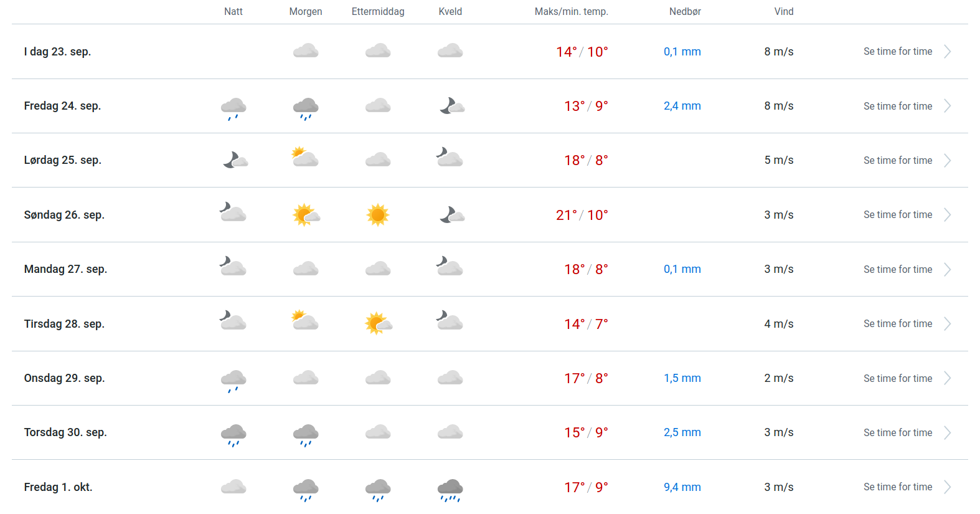Click Torsdag 30. sep. morning rain icon

306,435
